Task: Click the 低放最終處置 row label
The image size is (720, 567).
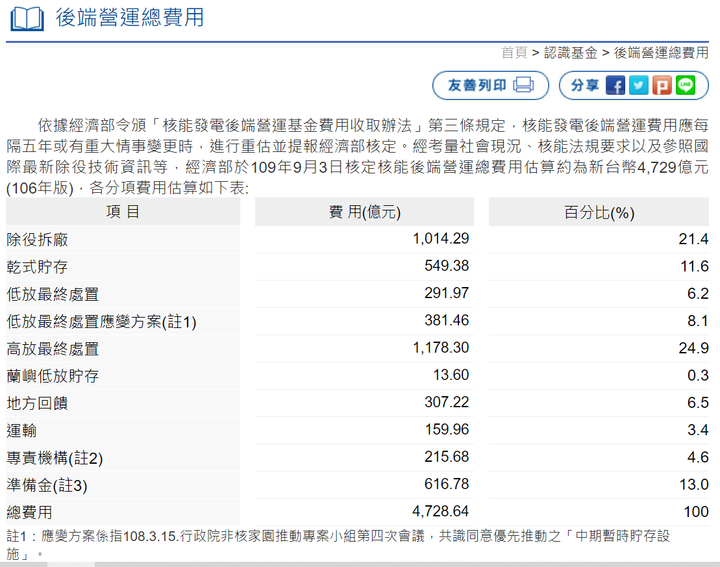Action: coord(53,294)
